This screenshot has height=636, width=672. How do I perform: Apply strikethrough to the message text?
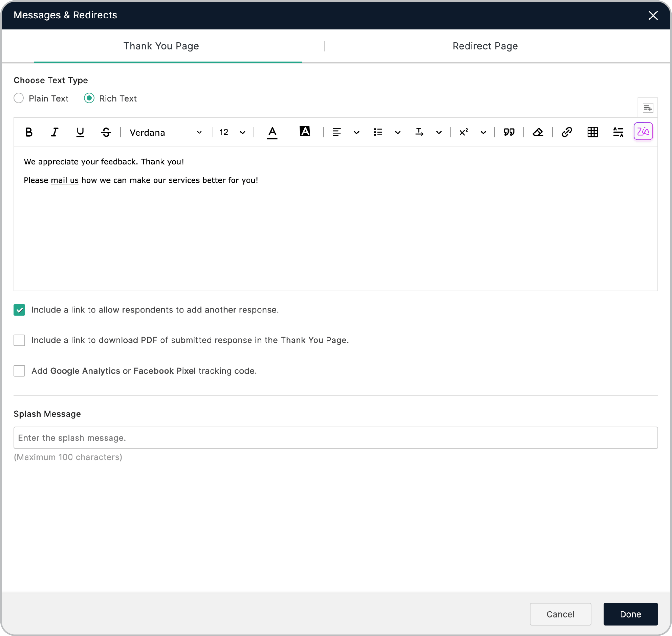pos(106,132)
